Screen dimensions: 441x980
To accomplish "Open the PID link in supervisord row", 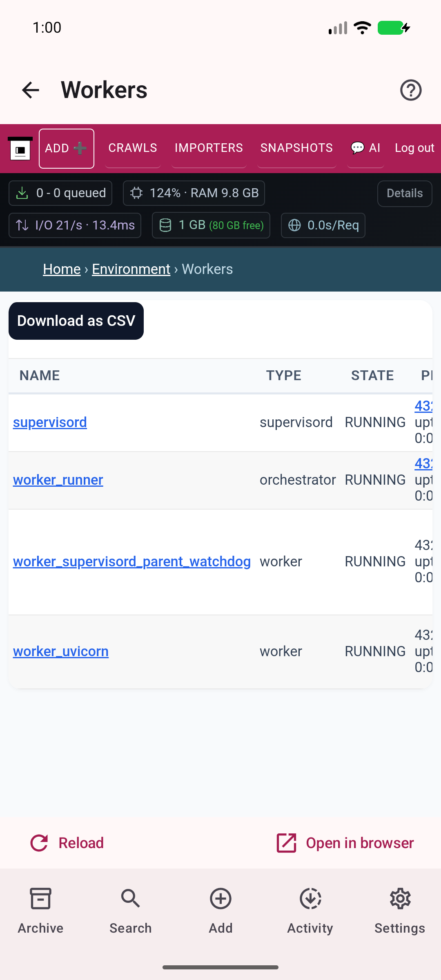I will [x=423, y=406].
